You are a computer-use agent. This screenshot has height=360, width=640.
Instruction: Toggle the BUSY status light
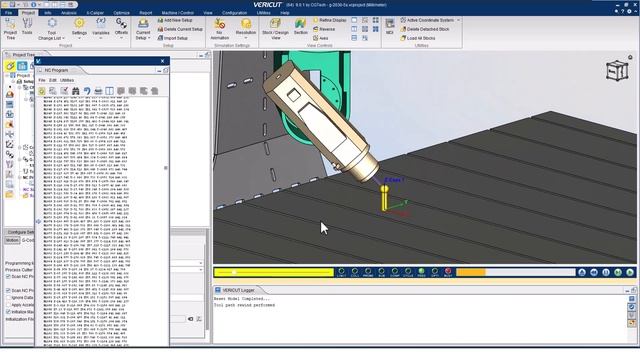(448, 272)
